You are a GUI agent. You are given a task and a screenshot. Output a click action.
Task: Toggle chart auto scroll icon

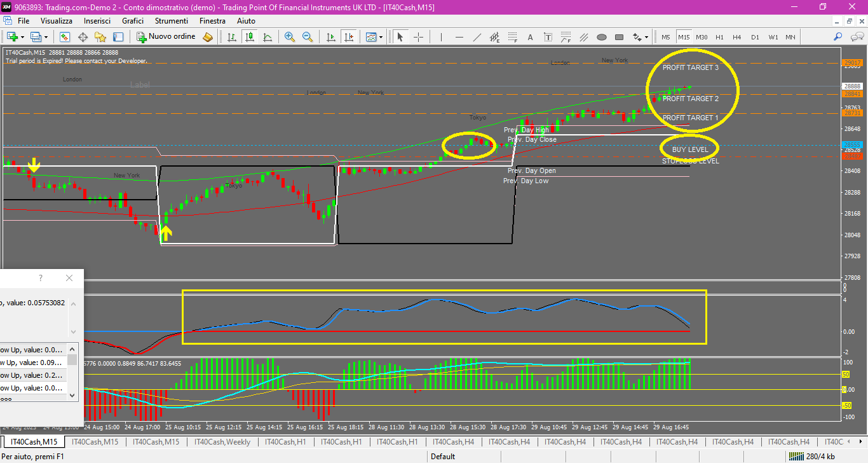(330, 37)
